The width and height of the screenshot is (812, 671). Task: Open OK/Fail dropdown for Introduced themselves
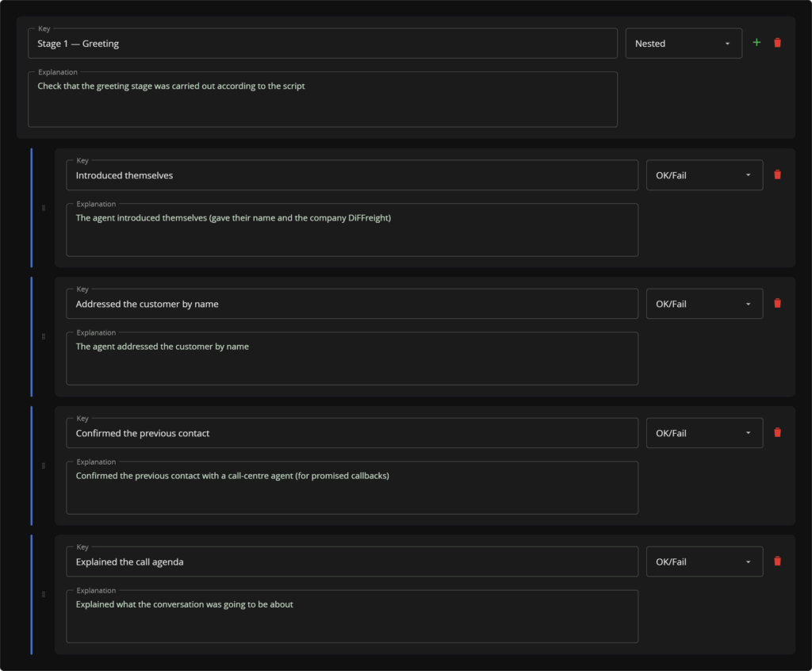click(704, 175)
